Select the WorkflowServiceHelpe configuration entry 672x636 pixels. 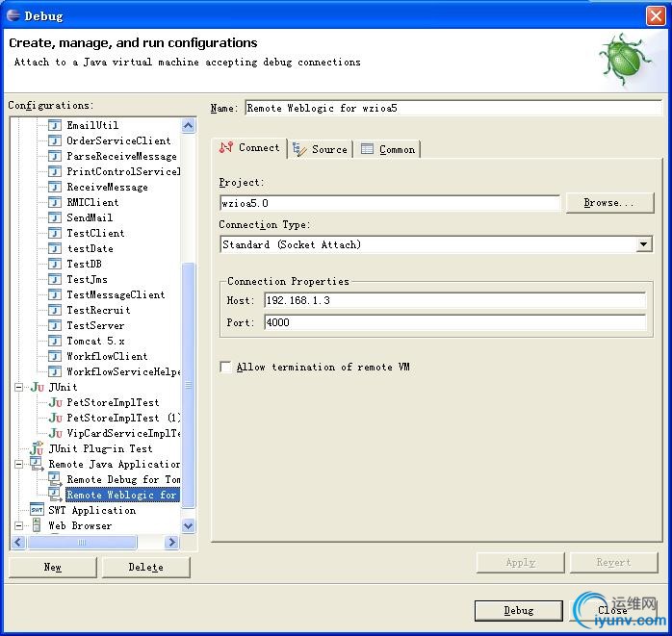[123, 372]
